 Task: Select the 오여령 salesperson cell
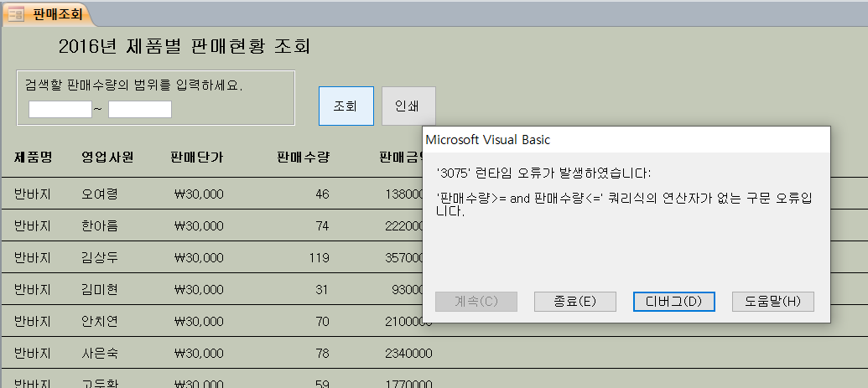(x=100, y=194)
